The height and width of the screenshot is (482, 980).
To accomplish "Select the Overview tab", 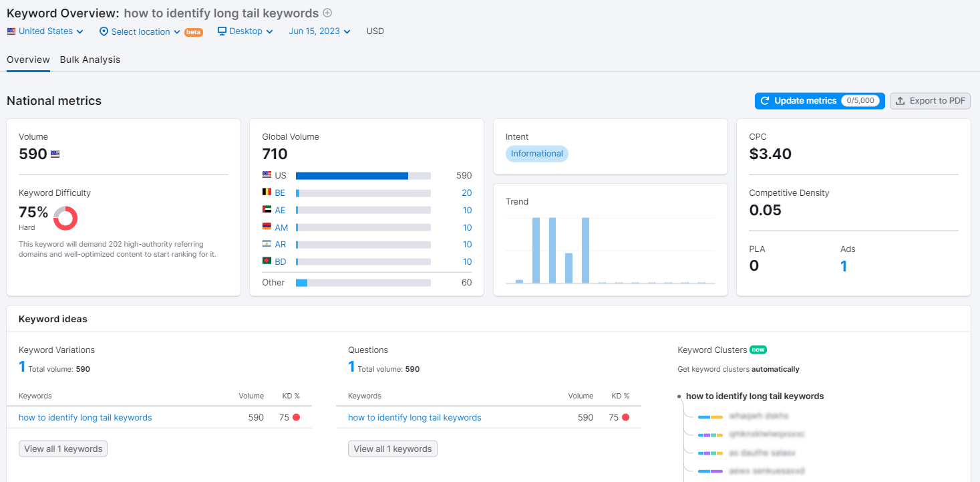I will tap(27, 59).
